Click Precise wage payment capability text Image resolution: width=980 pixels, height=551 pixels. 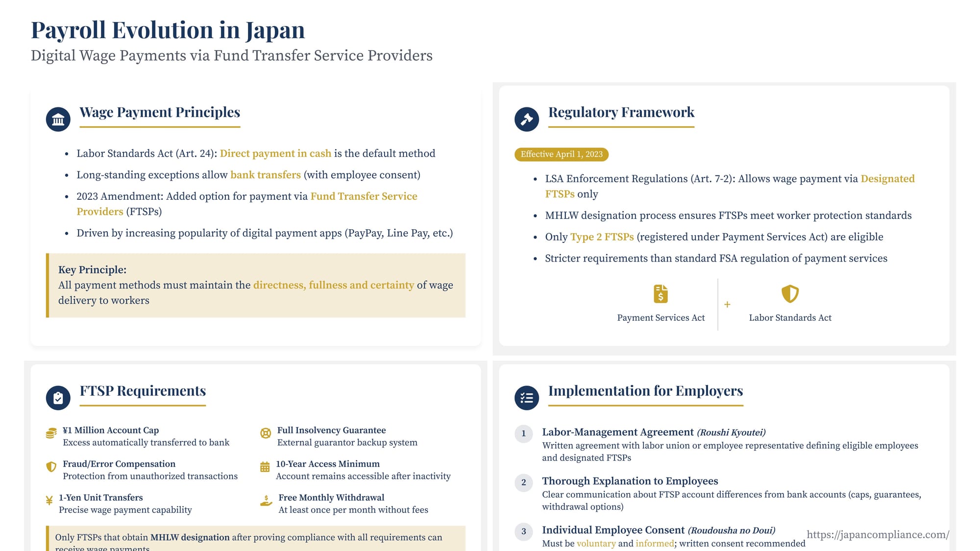pos(125,510)
